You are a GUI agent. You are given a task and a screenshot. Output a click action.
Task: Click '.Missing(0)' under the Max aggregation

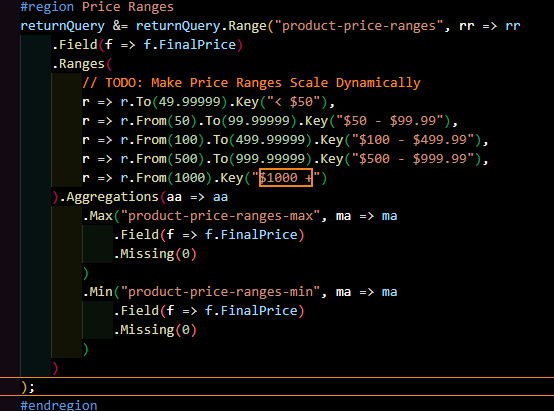[x=155, y=254]
